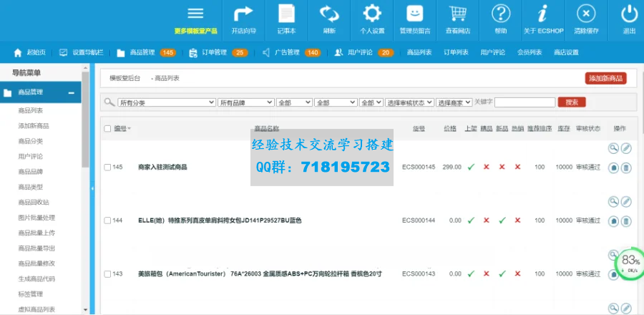
Task: Select 商品分类 in the left sidebar
Action: pyautogui.click(x=31, y=141)
